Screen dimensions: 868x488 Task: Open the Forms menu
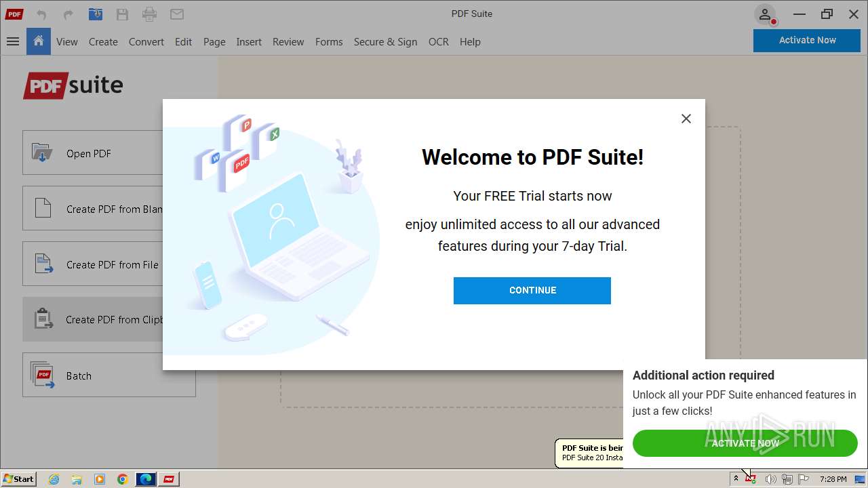(329, 42)
